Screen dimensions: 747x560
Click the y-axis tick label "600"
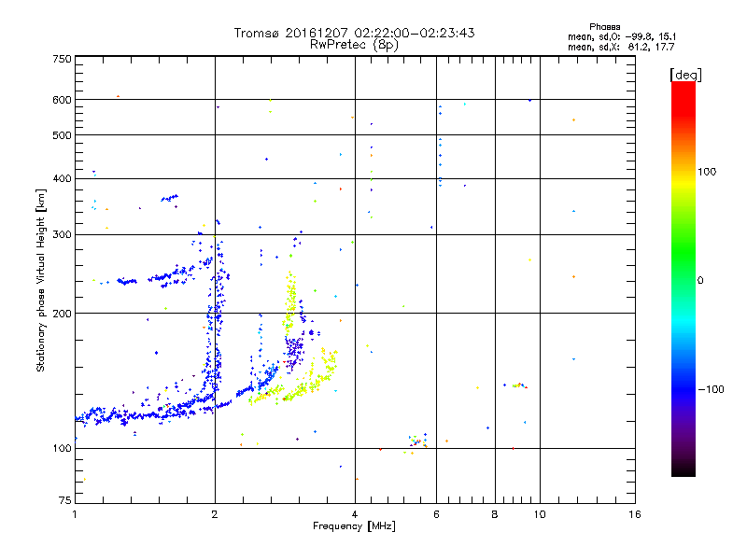point(62,100)
